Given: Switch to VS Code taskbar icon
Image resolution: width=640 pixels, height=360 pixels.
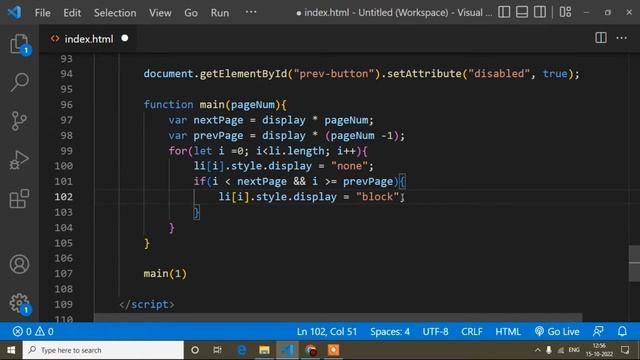Looking at the screenshot, I should pyautogui.click(x=287, y=350).
